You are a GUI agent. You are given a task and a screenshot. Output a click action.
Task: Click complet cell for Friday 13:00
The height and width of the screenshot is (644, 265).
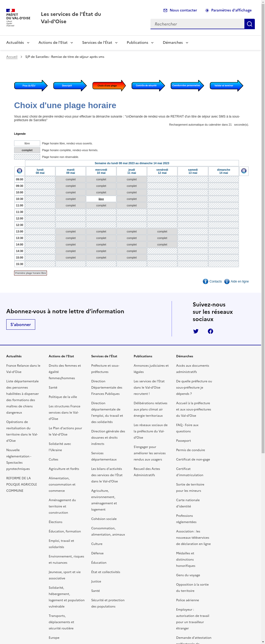tap(162, 231)
